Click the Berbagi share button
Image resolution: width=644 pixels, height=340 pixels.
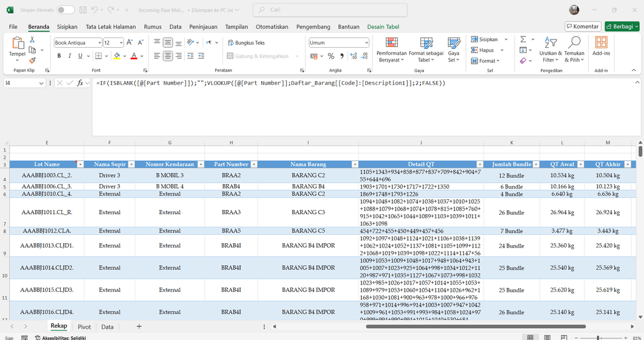(x=621, y=26)
